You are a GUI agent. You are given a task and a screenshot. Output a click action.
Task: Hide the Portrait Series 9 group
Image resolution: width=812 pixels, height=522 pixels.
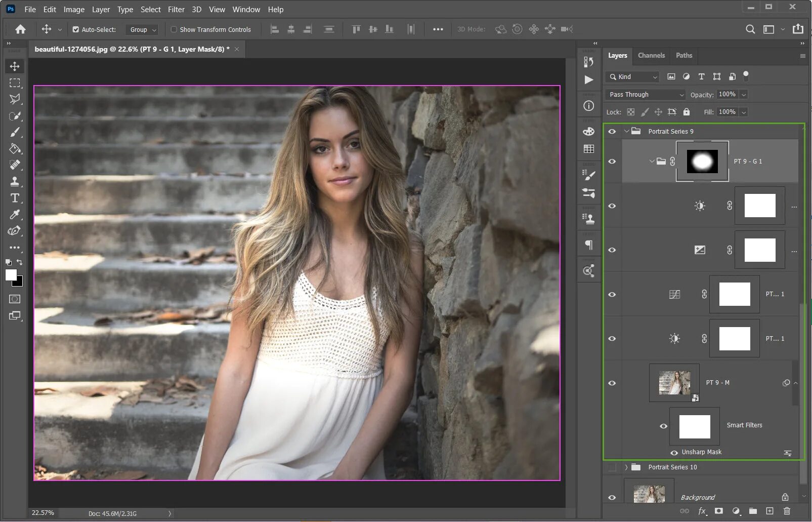coord(612,131)
